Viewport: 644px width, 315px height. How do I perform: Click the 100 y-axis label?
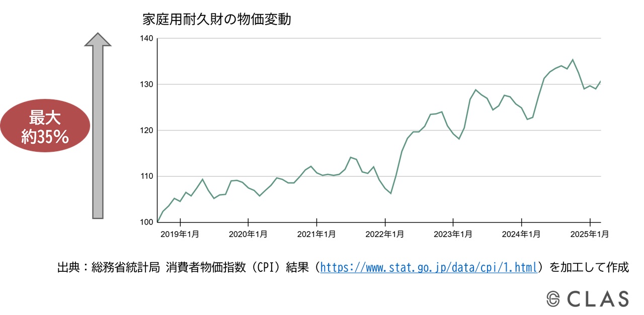click(x=146, y=223)
